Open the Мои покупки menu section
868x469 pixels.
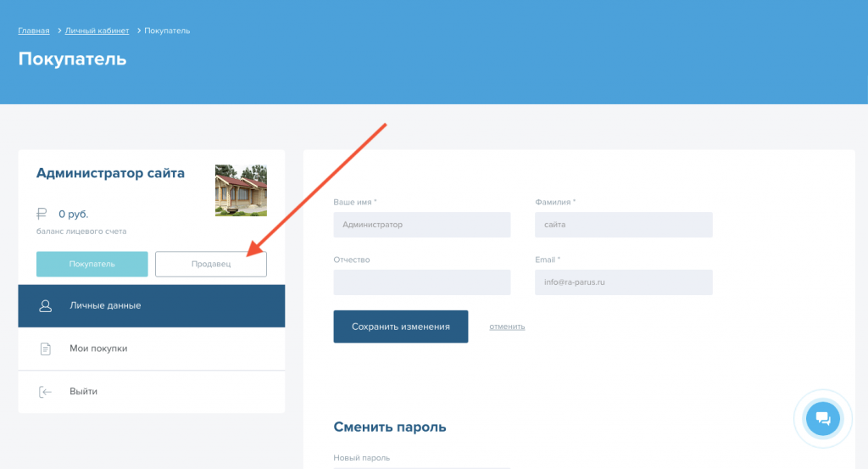(152, 349)
